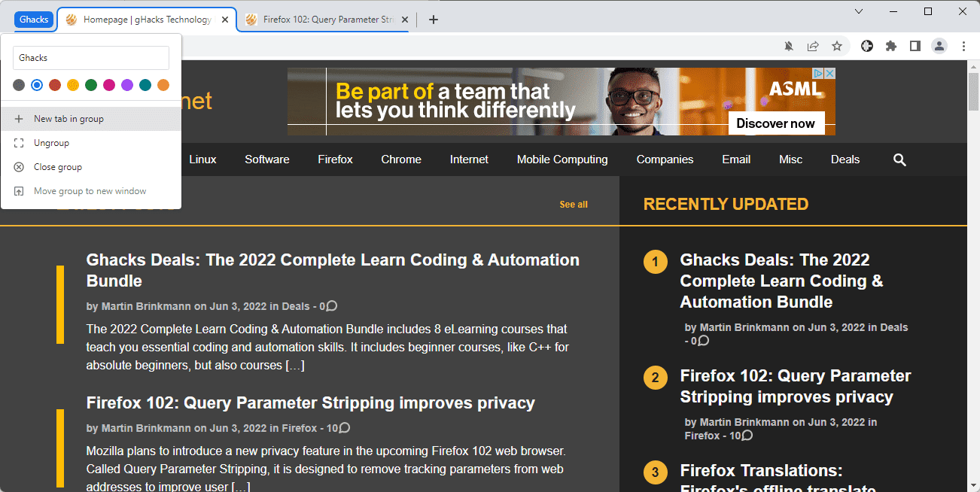Click the See all link

click(574, 205)
